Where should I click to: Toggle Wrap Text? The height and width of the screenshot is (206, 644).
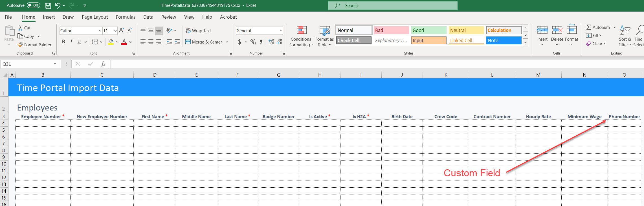198,31
